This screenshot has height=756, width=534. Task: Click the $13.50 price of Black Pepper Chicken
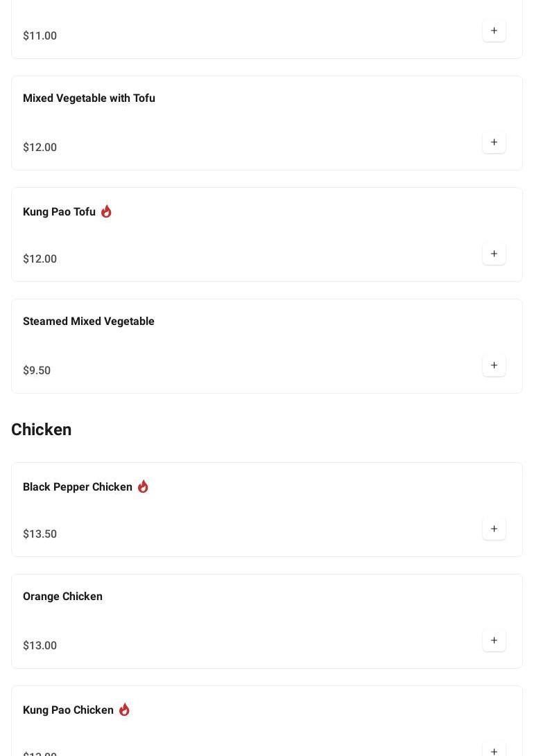click(x=40, y=534)
